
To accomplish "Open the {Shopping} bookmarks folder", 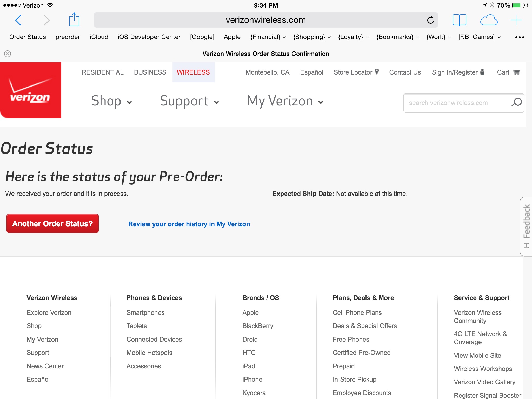I will [312, 37].
